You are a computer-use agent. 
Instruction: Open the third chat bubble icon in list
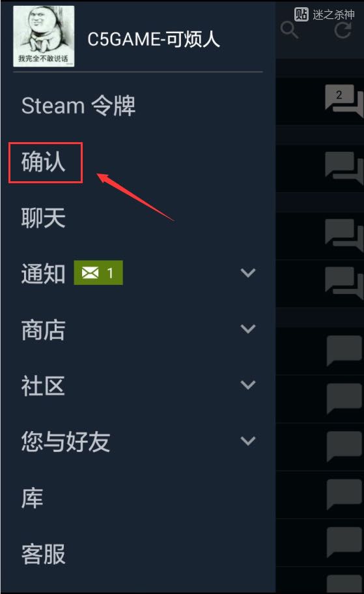pos(344,235)
